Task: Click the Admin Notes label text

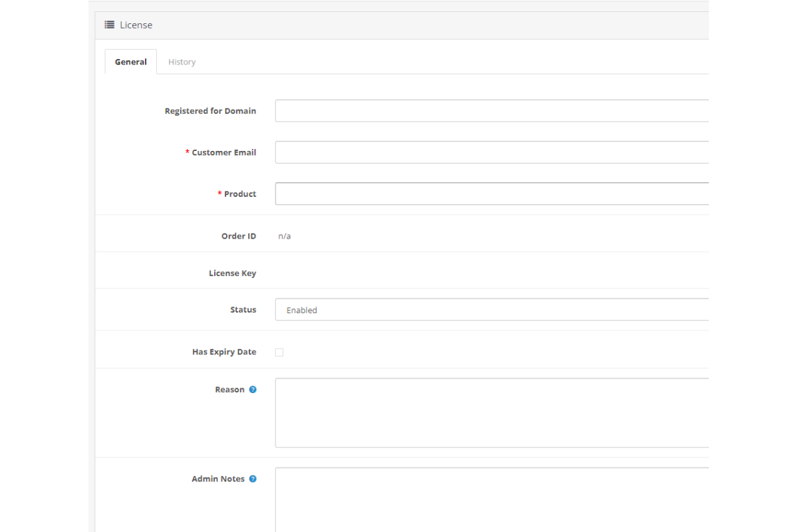Action: (218, 479)
